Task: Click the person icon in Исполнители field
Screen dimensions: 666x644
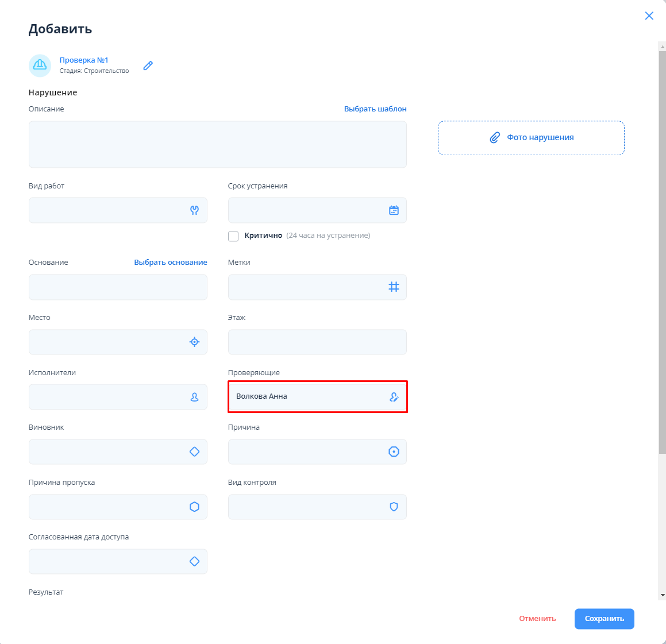Action: click(x=194, y=397)
